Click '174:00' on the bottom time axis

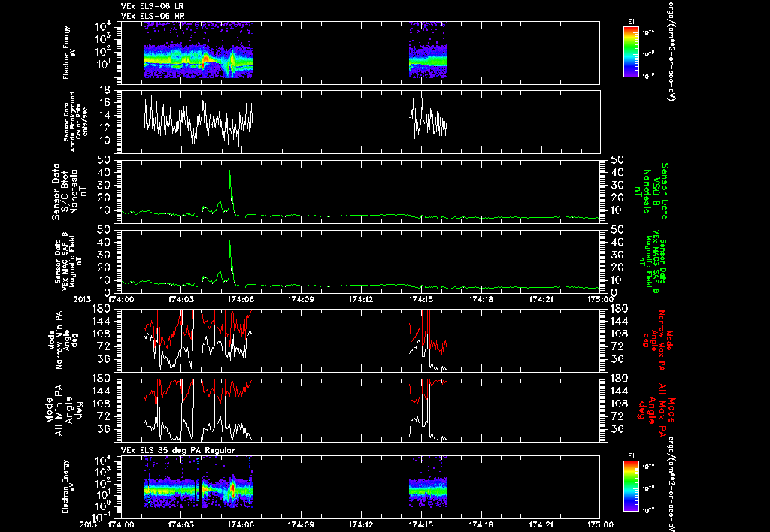coord(121,524)
